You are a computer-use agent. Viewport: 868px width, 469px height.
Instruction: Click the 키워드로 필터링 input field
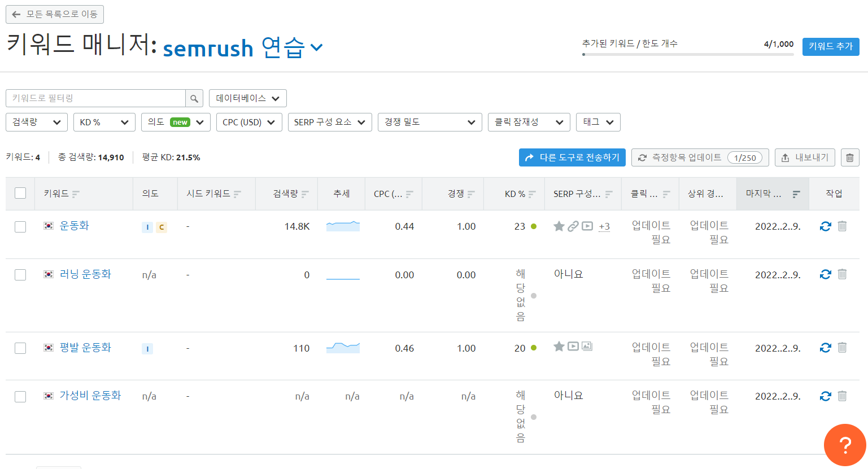pos(95,98)
